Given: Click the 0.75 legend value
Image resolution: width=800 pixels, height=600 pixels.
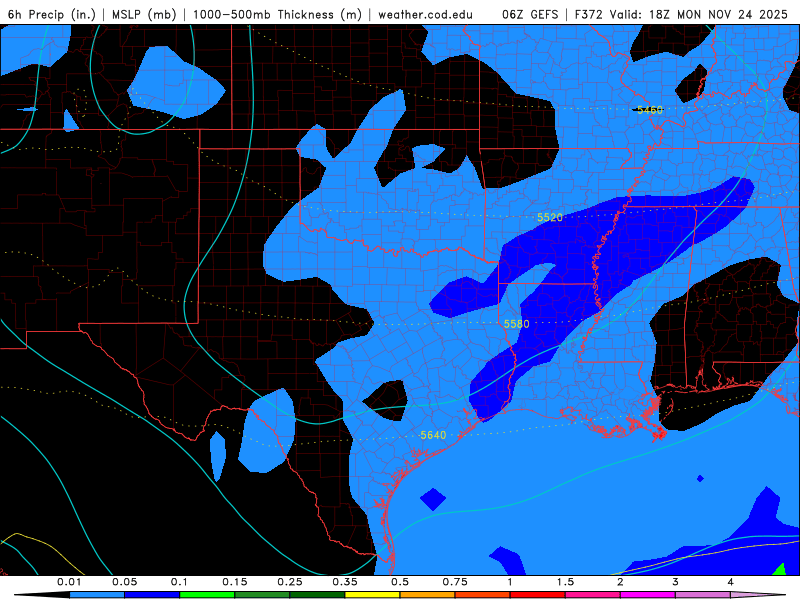Looking at the screenshot, I should (x=455, y=582).
